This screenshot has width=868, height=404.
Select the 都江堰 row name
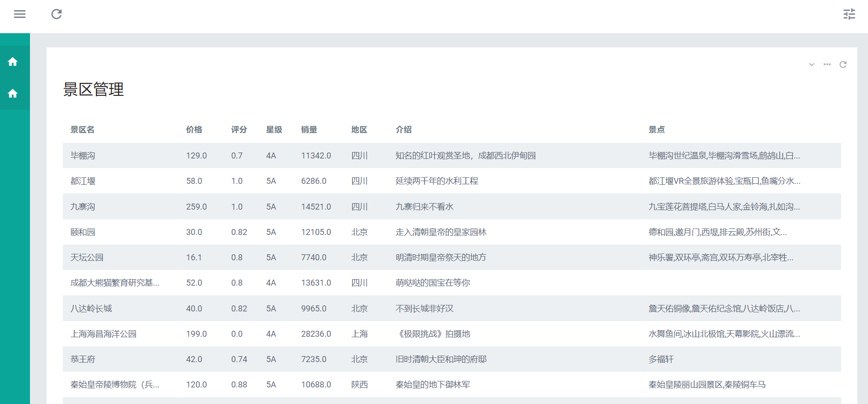coord(83,181)
